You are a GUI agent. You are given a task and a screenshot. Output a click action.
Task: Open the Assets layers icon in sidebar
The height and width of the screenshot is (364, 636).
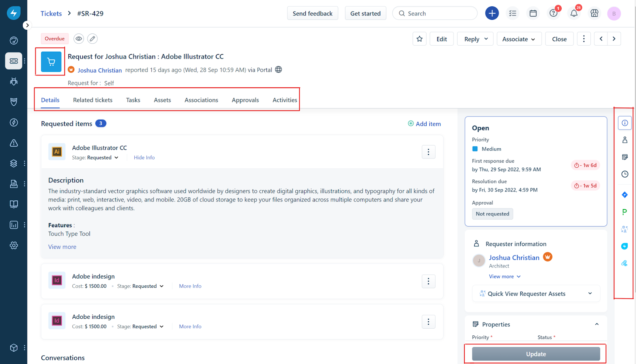[14, 163]
